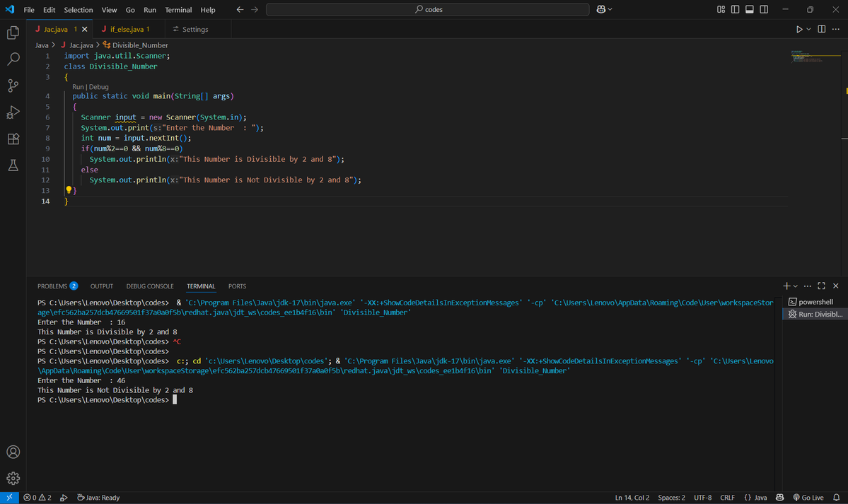
Task: Click the Go Back arrow in title bar
Action: [240, 9]
